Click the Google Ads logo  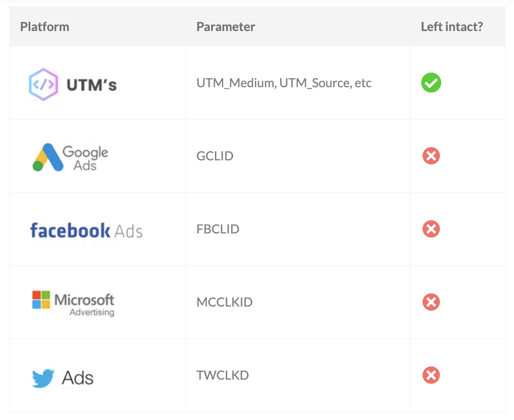(x=70, y=158)
